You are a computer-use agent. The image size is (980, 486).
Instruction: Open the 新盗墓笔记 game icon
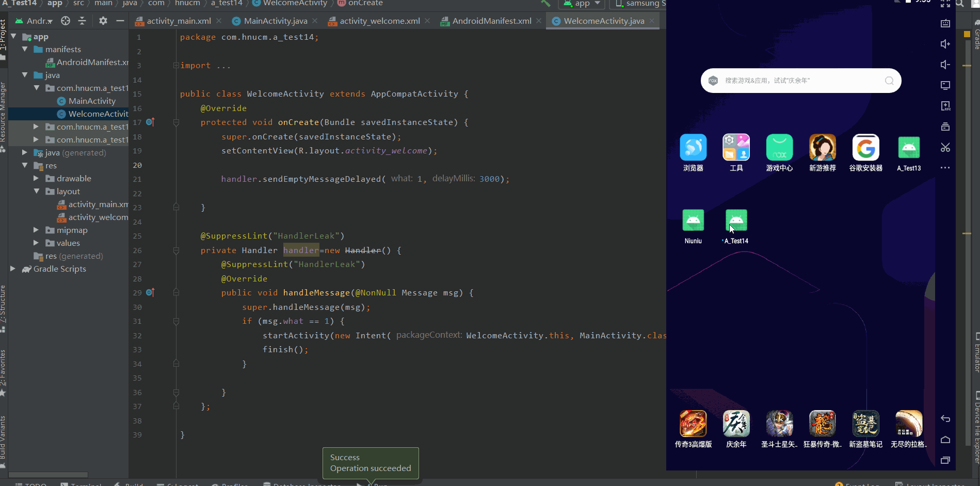tap(866, 424)
